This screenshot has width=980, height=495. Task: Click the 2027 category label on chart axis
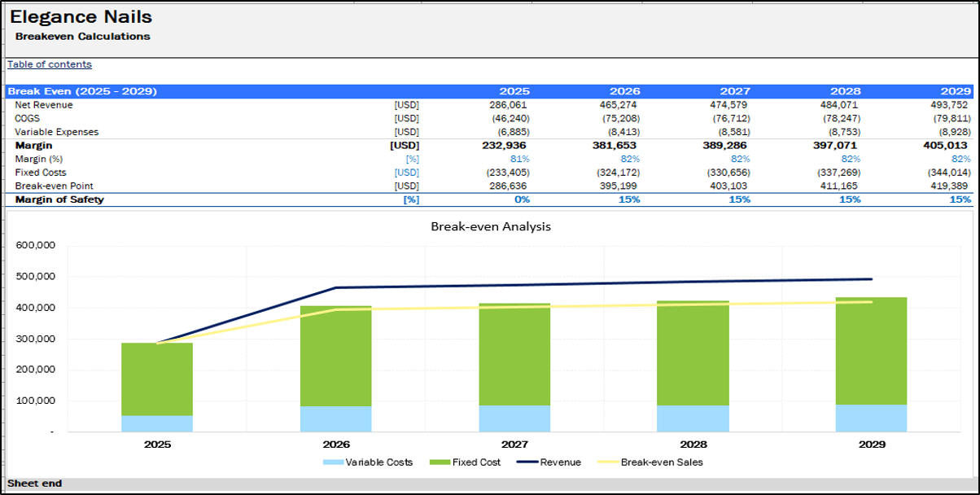pos(515,445)
